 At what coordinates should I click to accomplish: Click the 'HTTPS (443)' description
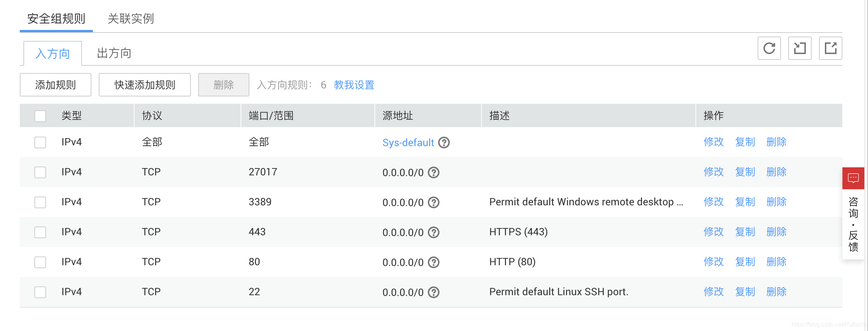point(518,232)
